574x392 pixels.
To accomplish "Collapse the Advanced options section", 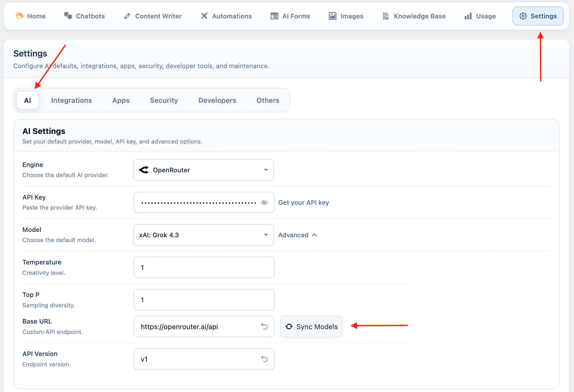I will [x=298, y=235].
